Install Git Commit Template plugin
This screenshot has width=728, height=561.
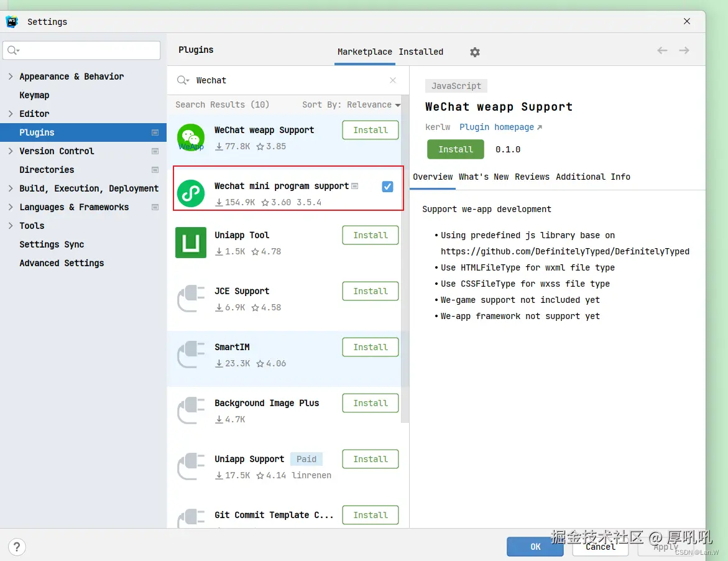[370, 515]
